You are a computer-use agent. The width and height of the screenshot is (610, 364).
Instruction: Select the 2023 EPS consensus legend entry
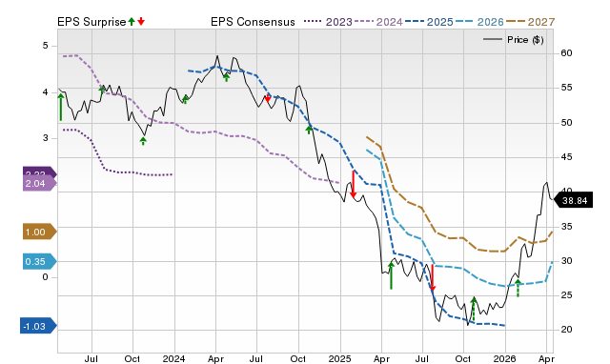[x=328, y=22]
